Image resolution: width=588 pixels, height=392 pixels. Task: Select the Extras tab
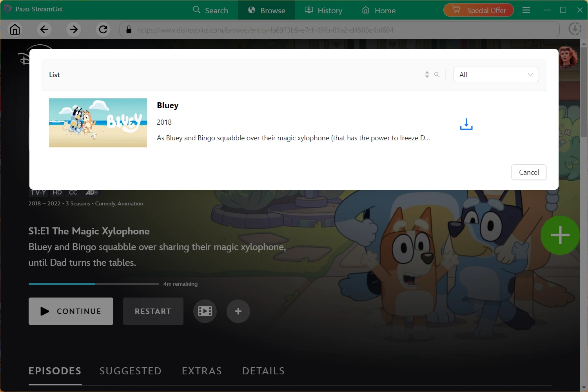pyautogui.click(x=202, y=371)
